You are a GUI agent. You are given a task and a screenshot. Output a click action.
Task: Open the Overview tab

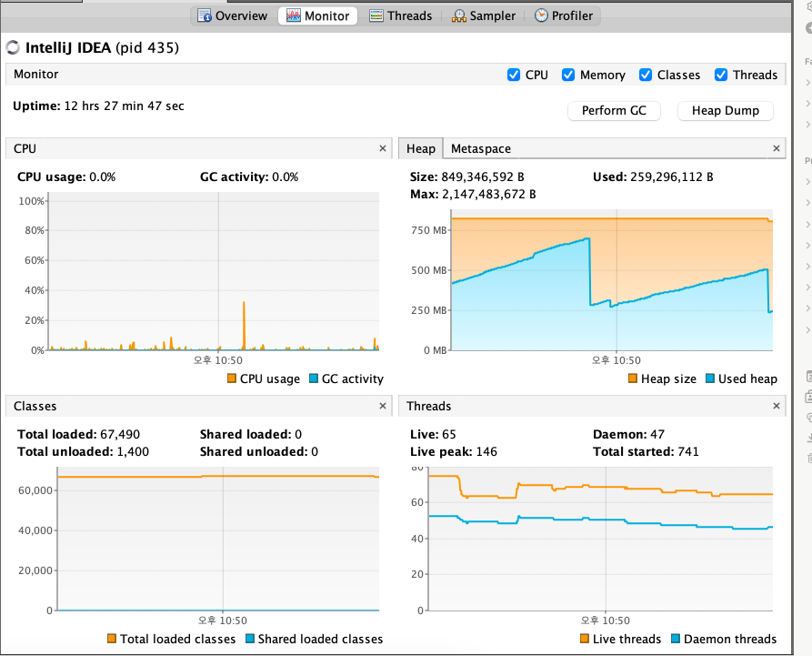[x=233, y=15]
